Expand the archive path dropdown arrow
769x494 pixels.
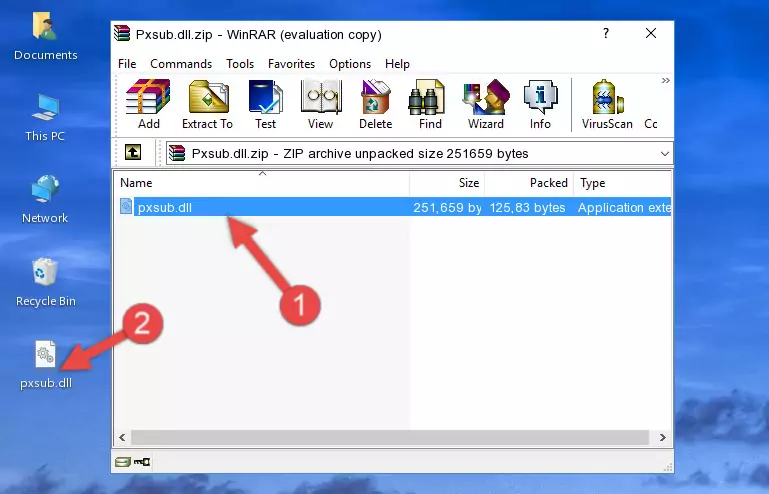[665, 154]
